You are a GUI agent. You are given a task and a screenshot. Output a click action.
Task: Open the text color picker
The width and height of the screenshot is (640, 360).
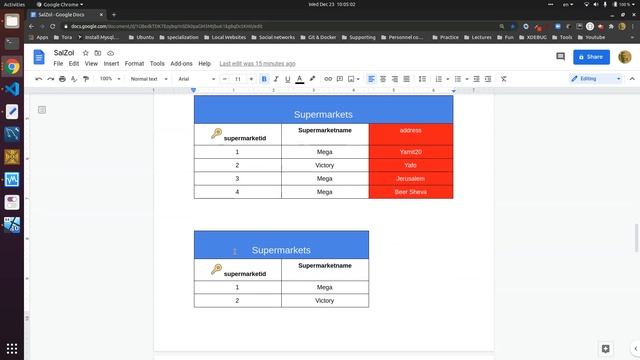pos(300,79)
